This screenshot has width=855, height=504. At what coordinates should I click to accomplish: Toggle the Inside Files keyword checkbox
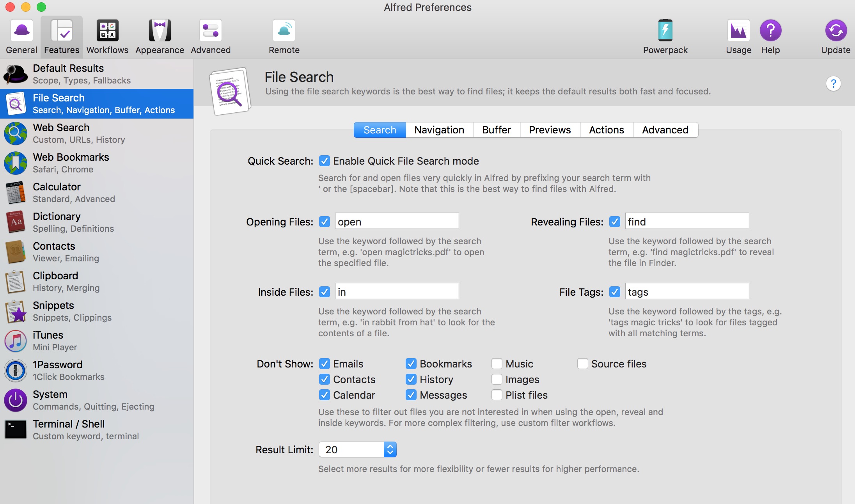324,292
